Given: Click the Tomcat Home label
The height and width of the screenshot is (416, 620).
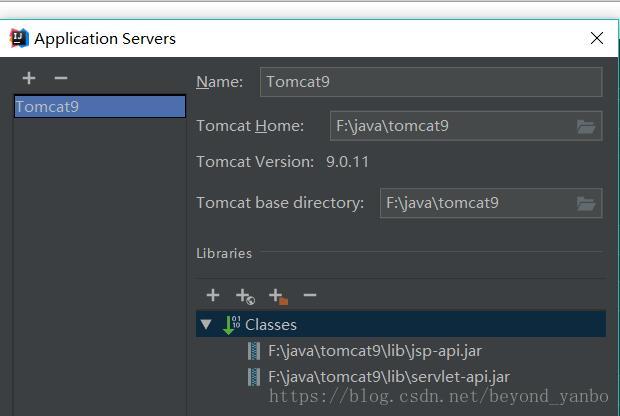Looking at the screenshot, I should pyautogui.click(x=250, y=126).
